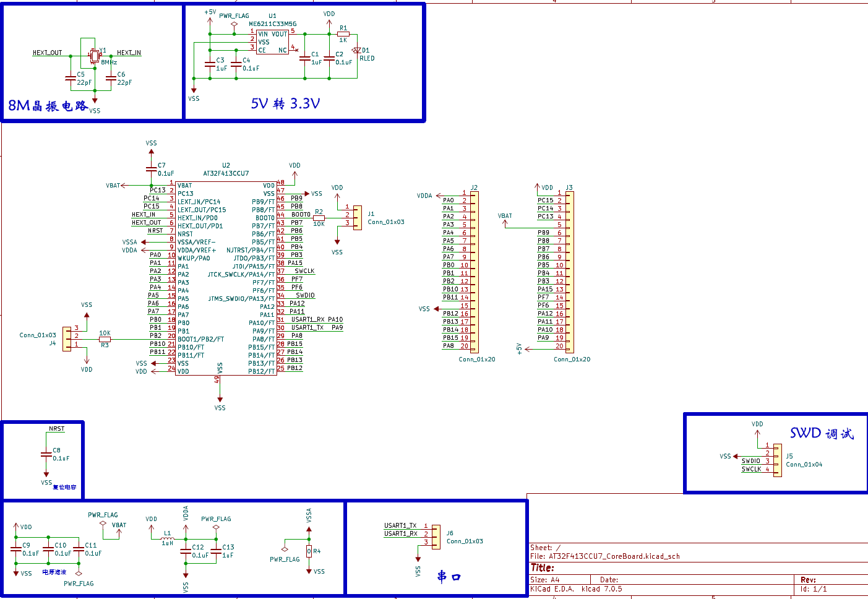868x599 pixels.
Task: Click the 'SWD 调试' block title
Action: (822, 433)
